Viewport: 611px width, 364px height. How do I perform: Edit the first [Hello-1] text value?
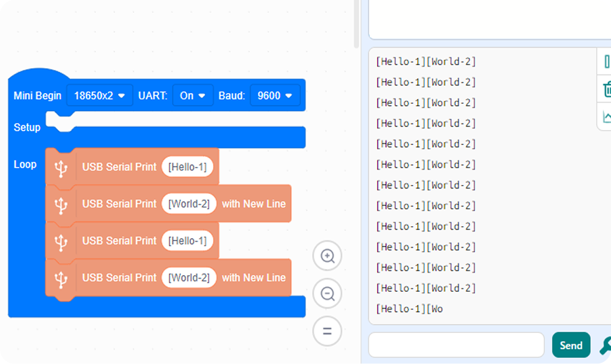point(187,167)
